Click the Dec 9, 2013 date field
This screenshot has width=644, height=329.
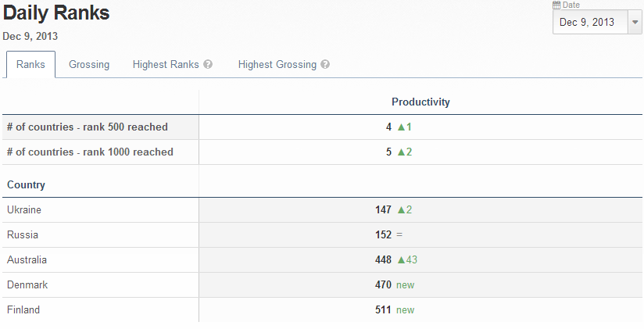pyautogui.click(x=590, y=22)
